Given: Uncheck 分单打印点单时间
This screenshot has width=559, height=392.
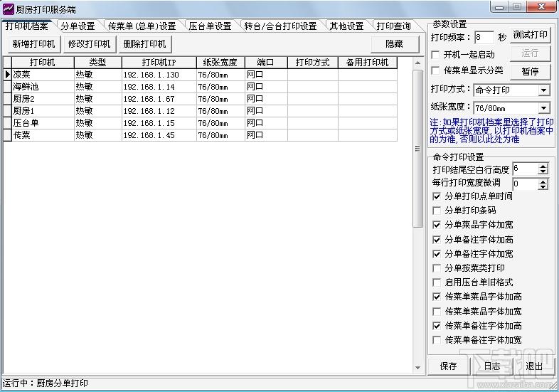Looking at the screenshot, I should [437, 196].
